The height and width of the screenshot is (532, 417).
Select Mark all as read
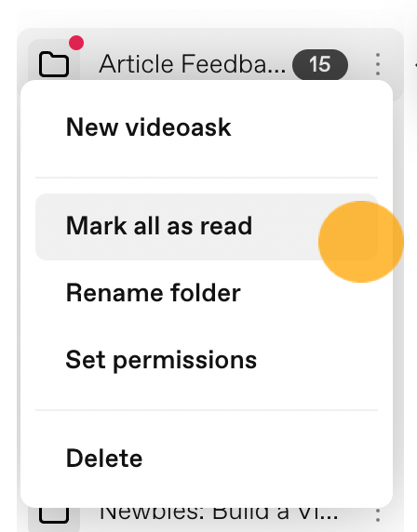(x=159, y=226)
